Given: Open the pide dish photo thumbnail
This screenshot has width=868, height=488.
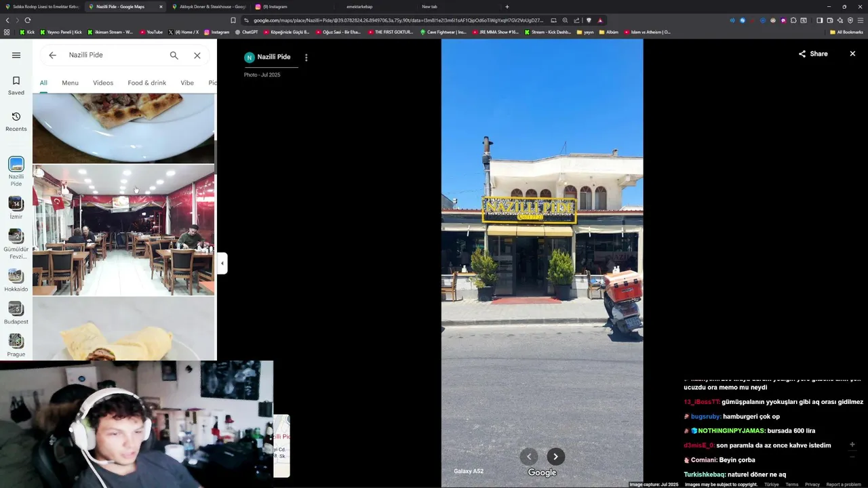Looking at the screenshot, I should pyautogui.click(x=123, y=128).
